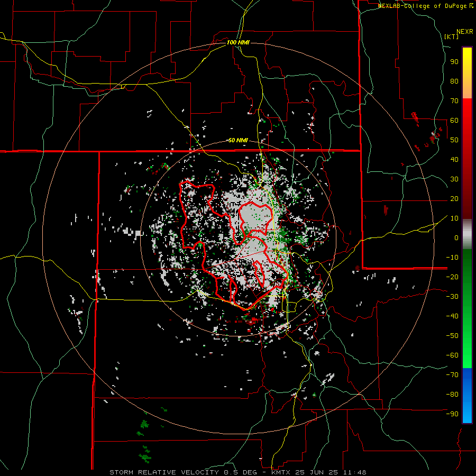Click the "100 NMI" range ring label
The width and height of the screenshot is (476, 476).
(x=238, y=42)
